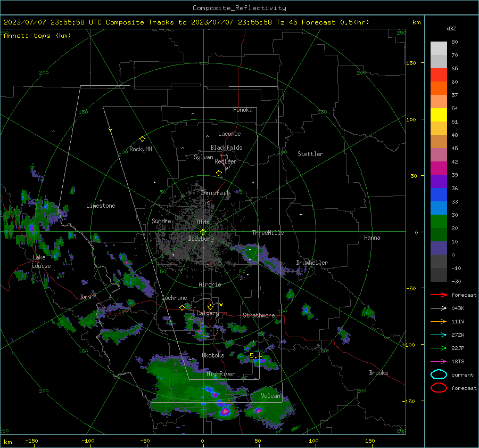Click the white plus marker west of Hanna

point(301,214)
